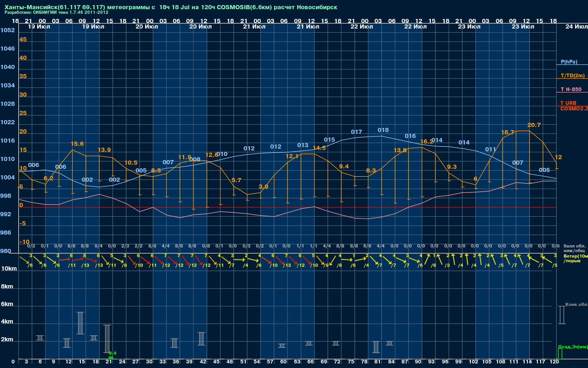Click the 1028 pressure axis value
The width and height of the screenshot is (588, 368).
tap(7, 104)
